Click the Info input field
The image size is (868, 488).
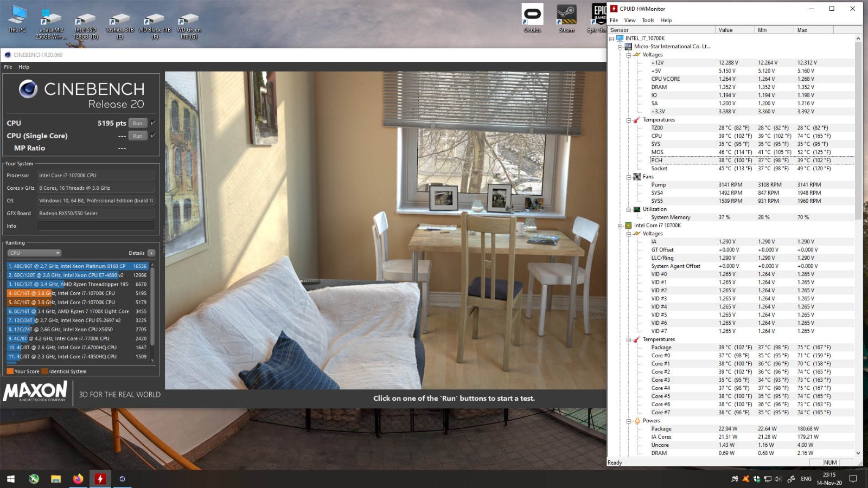tap(95, 226)
